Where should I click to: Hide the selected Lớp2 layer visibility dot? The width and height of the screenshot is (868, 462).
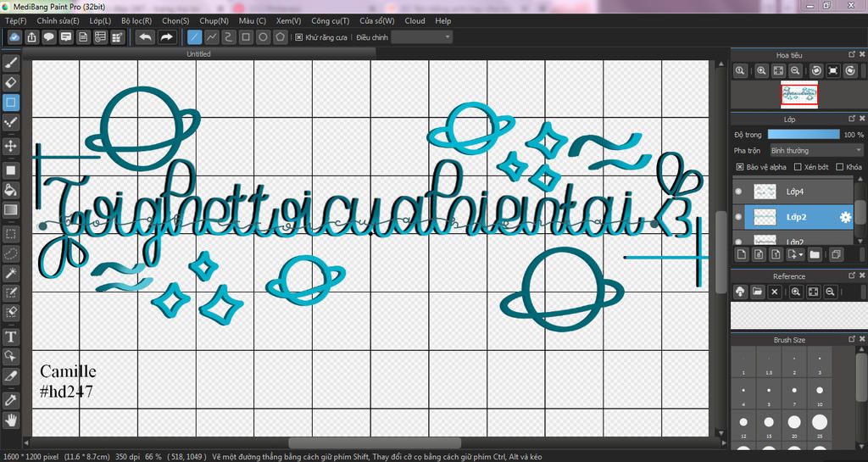tap(738, 217)
